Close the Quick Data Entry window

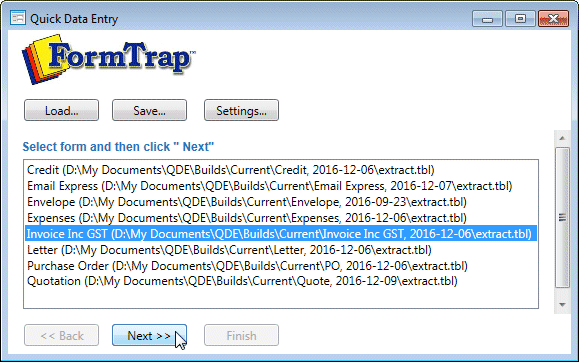coord(553,18)
